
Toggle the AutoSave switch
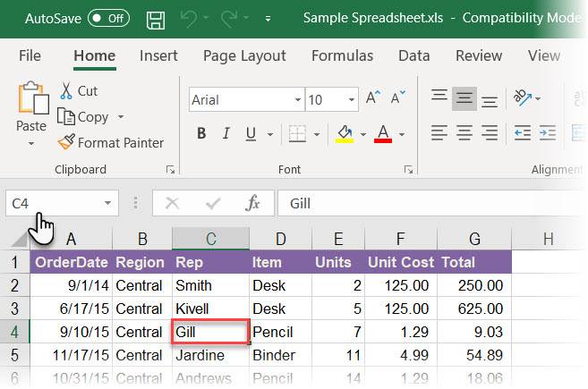click(108, 18)
